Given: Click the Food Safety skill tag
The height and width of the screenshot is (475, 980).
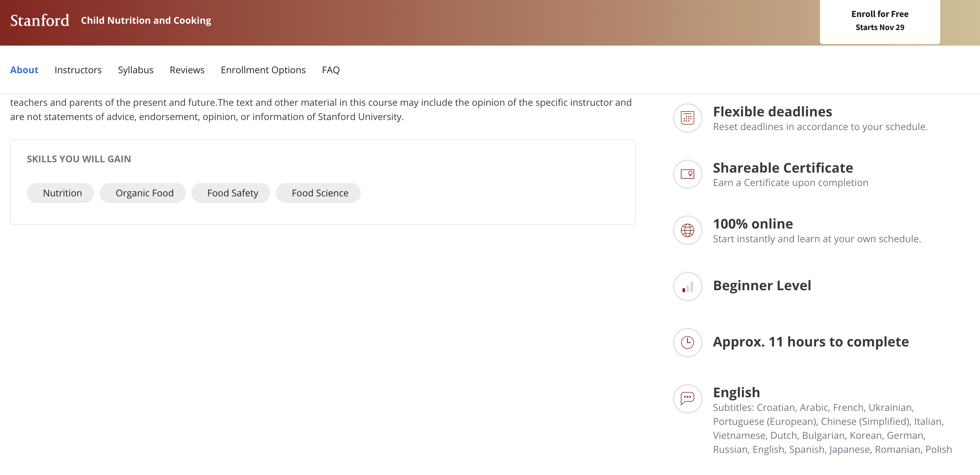Looking at the screenshot, I should pos(232,193).
